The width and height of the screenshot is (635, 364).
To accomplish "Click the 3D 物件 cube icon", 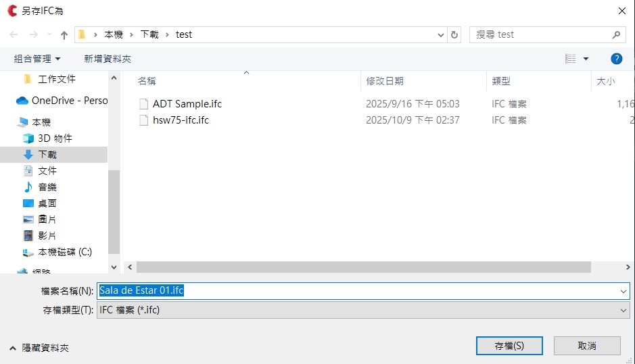I will point(28,138).
